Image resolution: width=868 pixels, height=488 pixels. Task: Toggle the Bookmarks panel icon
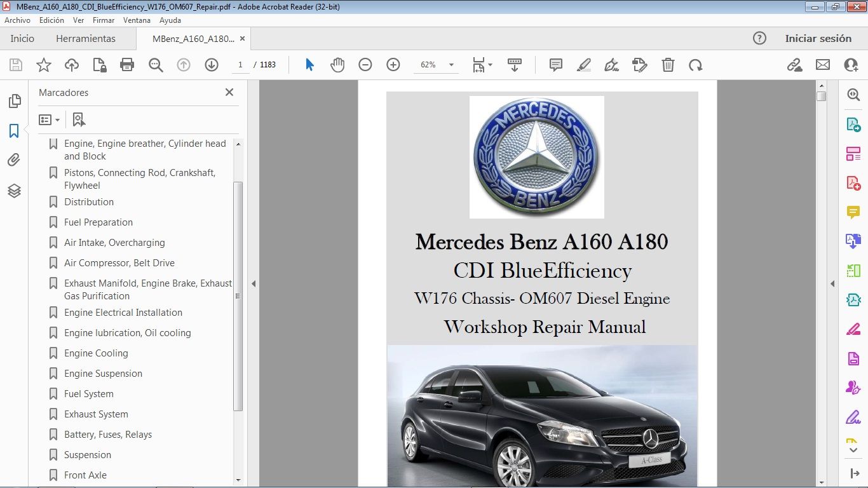click(14, 131)
